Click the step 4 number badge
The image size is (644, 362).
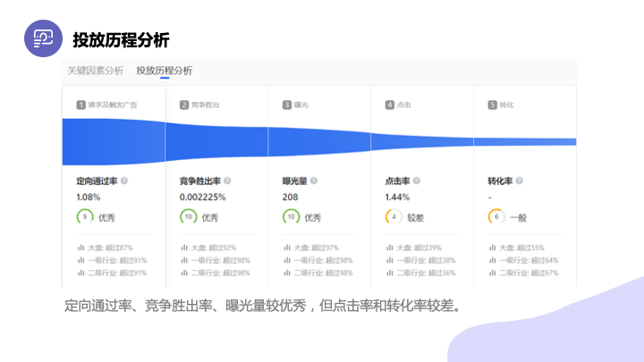389,105
